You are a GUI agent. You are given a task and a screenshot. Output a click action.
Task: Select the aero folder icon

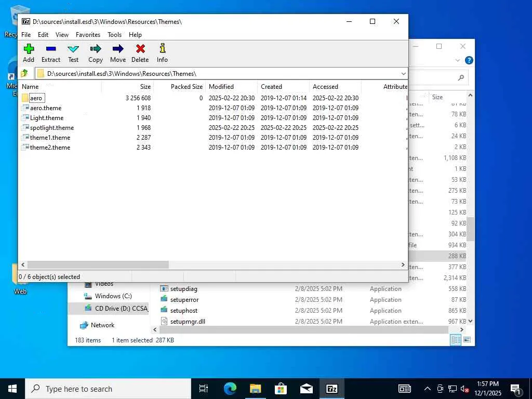pos(25,98)
